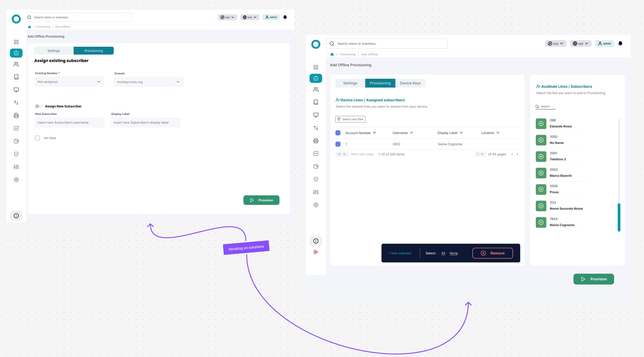
Task: Toggle the select-all checkbox in the table header
Action: pos(338,133)
